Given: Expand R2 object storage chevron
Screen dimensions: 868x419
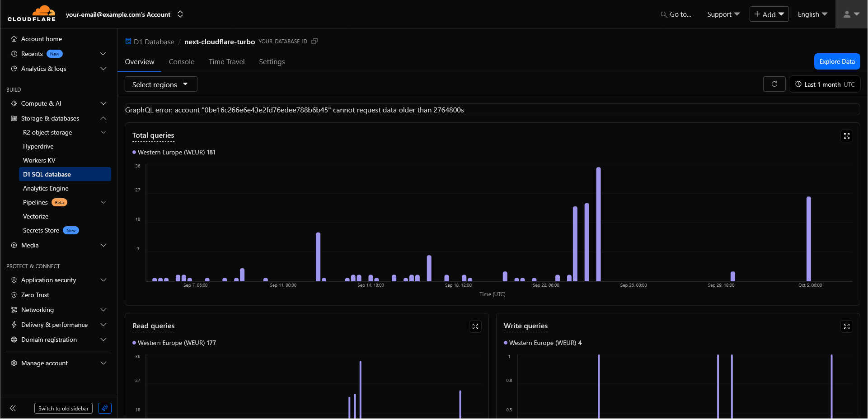Looking at the screenshot, I should 103,132.
